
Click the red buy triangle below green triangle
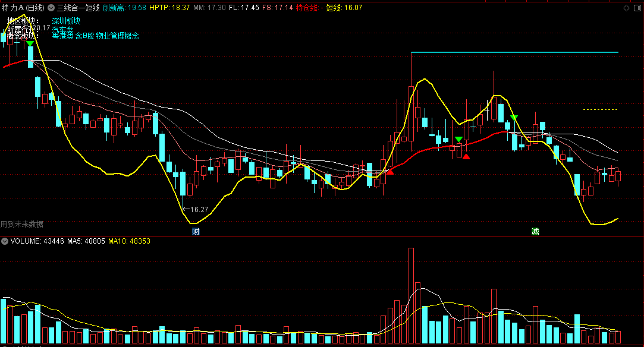[466, 156]
